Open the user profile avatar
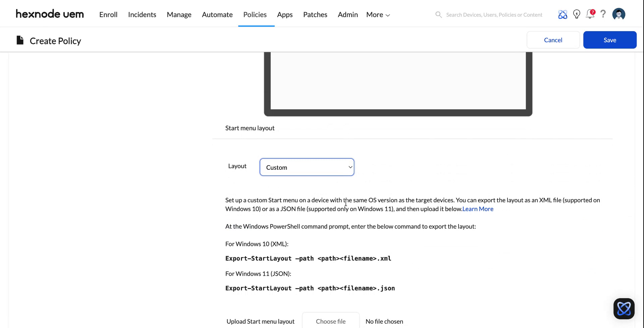Image resolution: width=644 pixels, height=328 pixels. [619, 14]
